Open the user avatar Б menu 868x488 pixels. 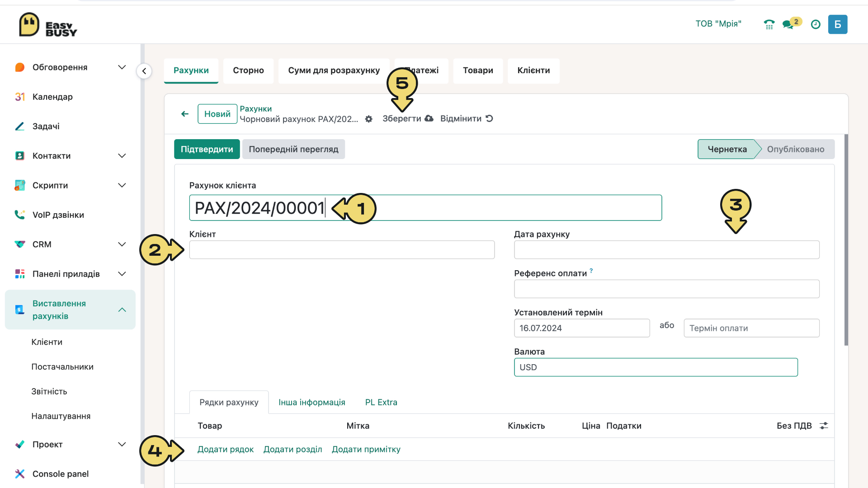tap(838, 24)
